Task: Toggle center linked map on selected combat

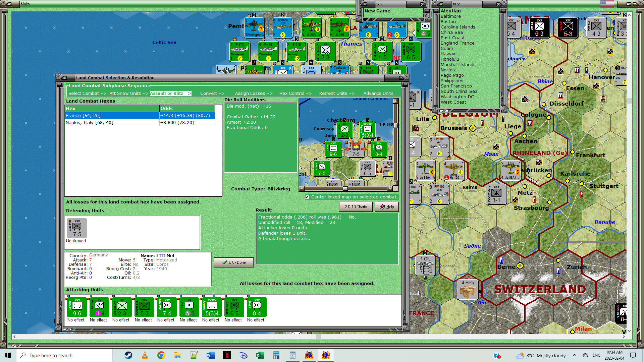Action: (x=307, y=197)
